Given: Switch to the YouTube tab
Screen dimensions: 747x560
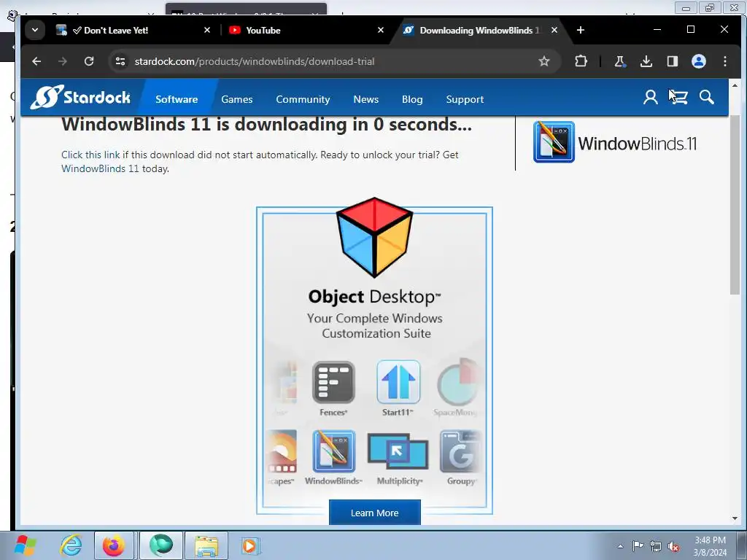Looking at the screenshot, I should pyautogui.click(x=305, y=30).
